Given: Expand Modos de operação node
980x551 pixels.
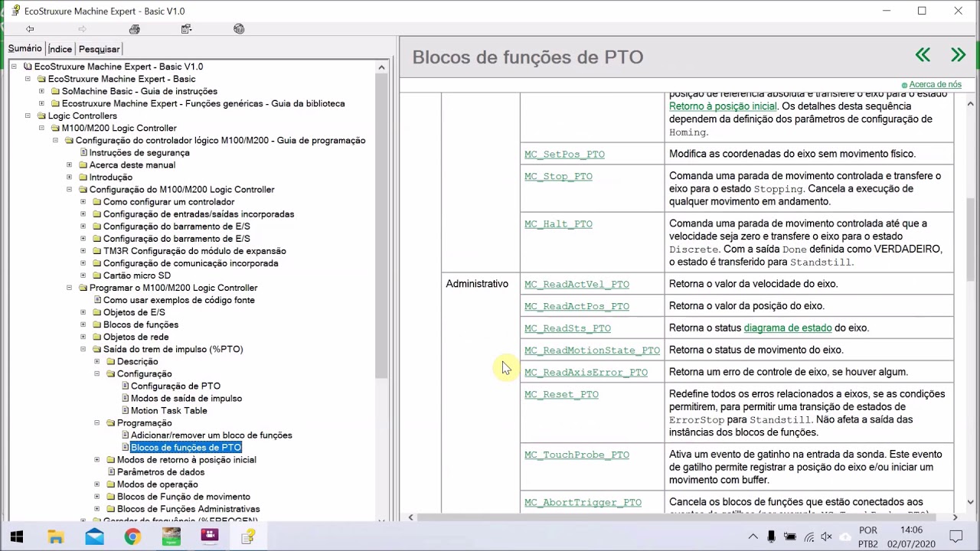Looking at the screenshot, I should (96, 484).
